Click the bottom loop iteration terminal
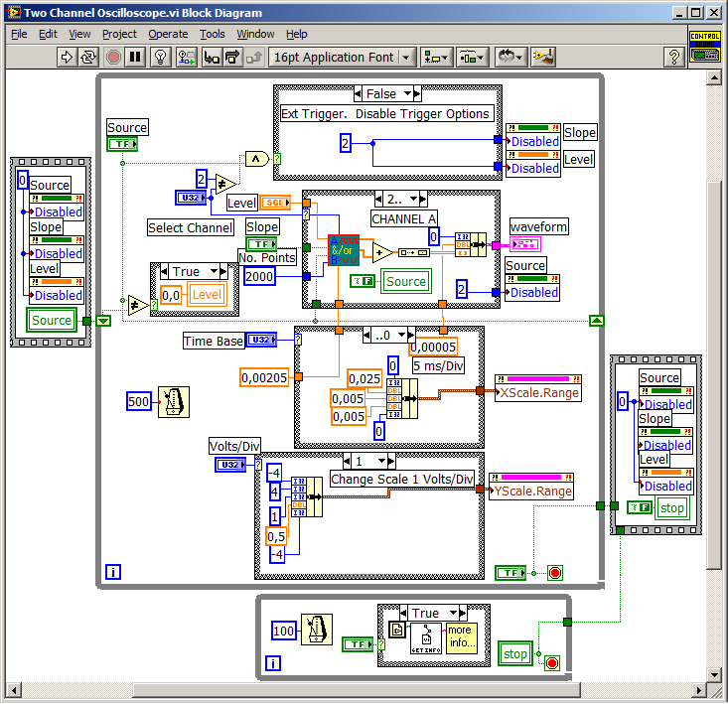This screenshot has height=704, width=728. point(273,663)
